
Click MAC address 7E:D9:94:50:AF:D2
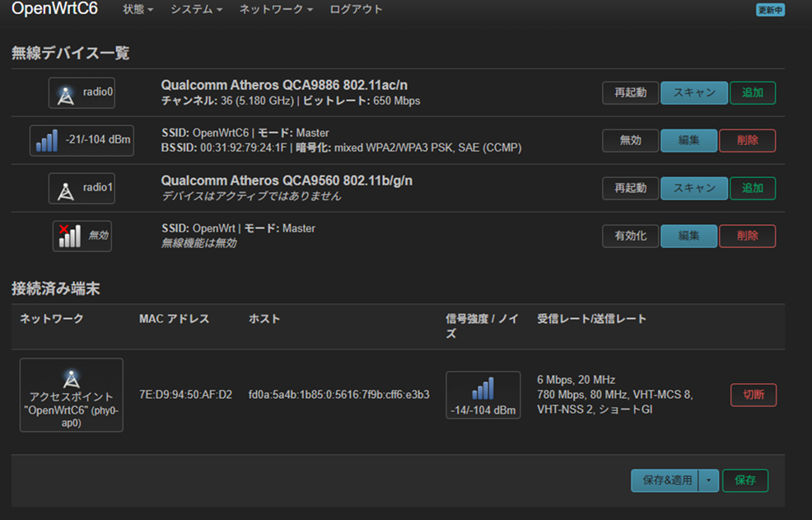pos(185,395)
